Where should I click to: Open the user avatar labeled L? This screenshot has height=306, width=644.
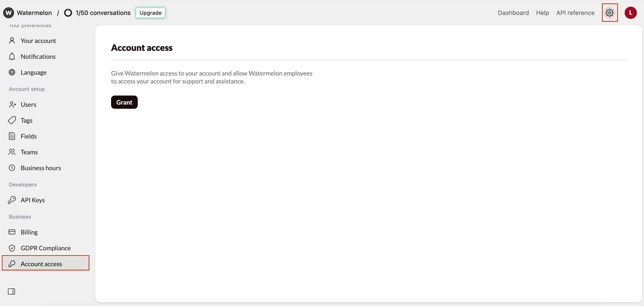631,13
